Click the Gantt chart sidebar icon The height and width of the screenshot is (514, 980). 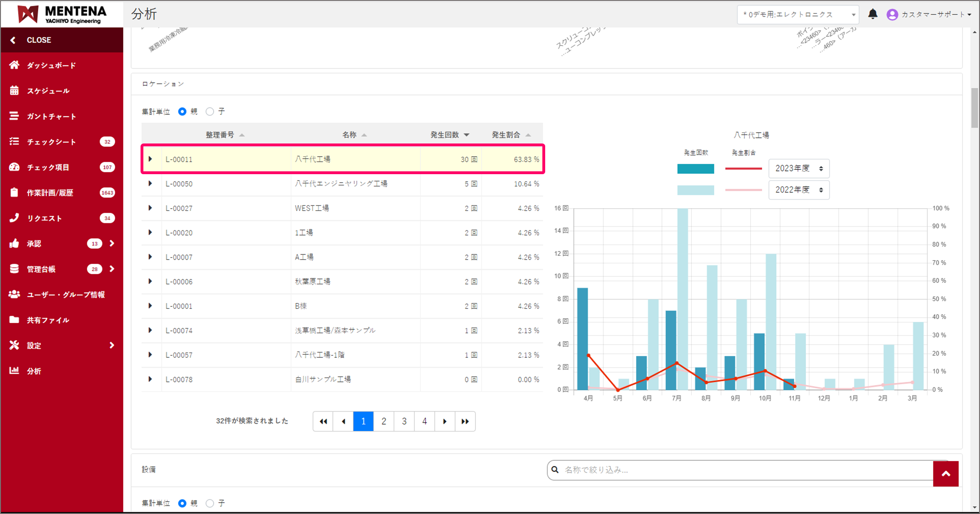point(15,116)
